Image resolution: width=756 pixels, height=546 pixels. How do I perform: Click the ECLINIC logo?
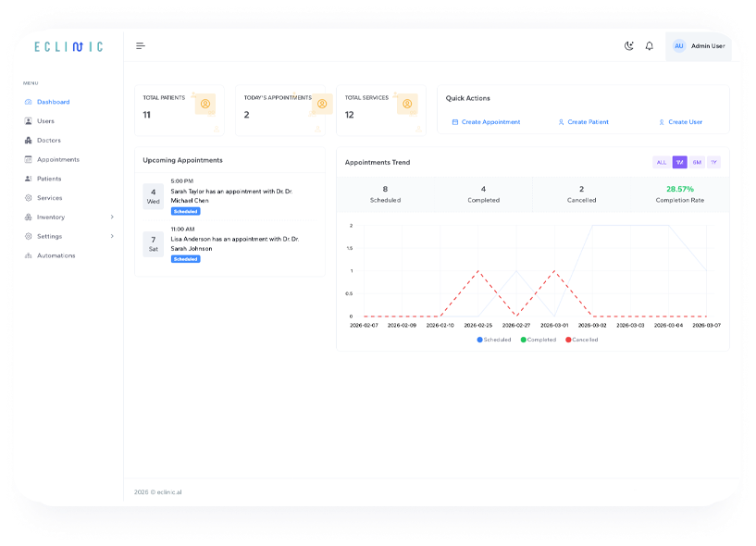tap(68, 46)
